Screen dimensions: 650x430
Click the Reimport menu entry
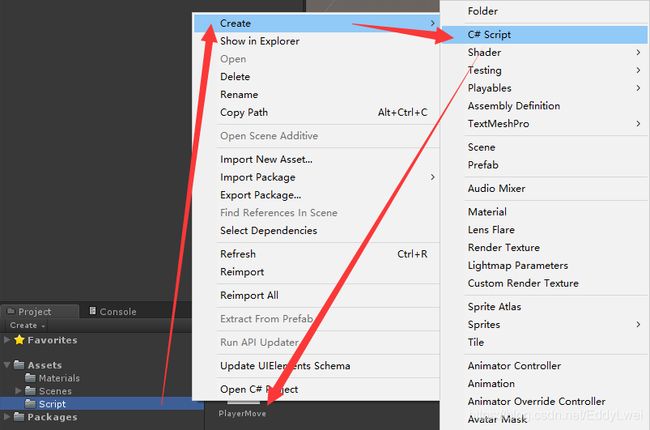pyautogui.click(x=317, y=272)
